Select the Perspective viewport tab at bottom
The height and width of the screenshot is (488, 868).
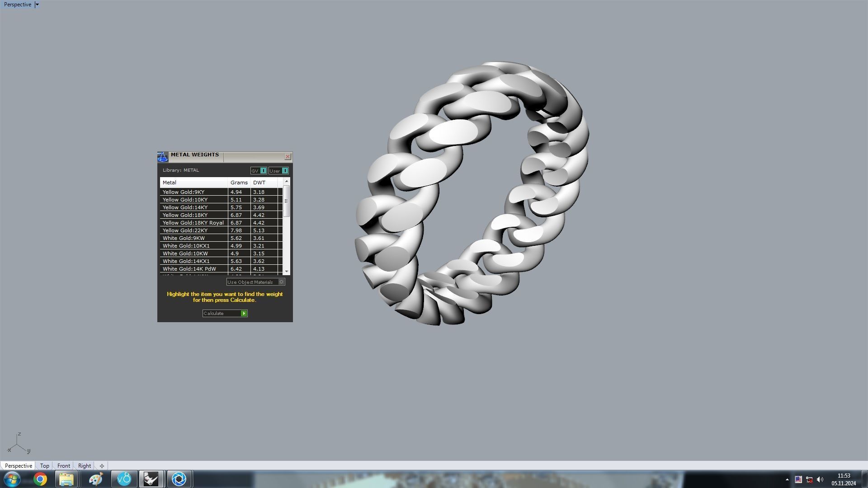pyautogui.click(x=19, y=466)
